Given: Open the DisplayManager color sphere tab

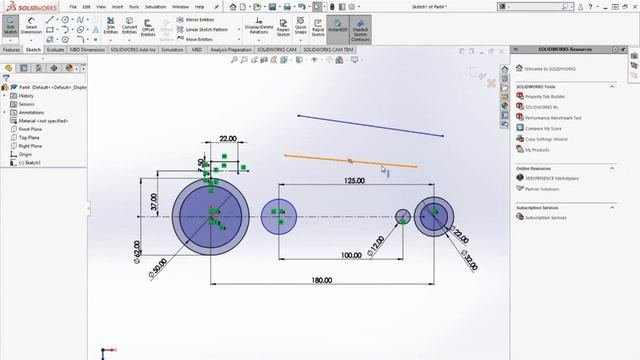Looking at the screenshot, I should (69, 68).
